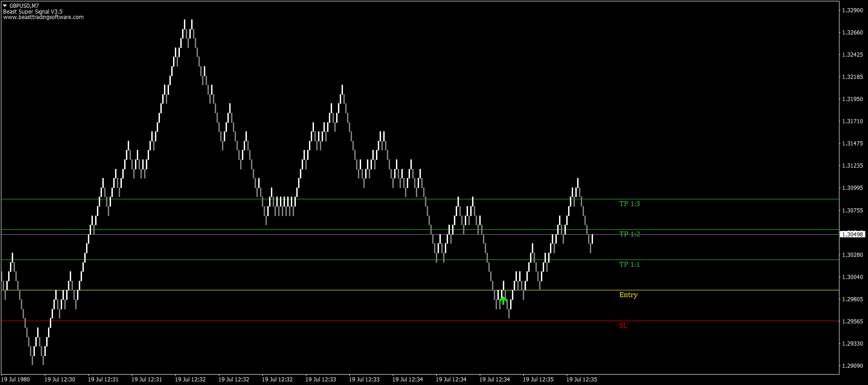The height and width of the screenshot is (385, 868).
Task: Click the 19 Jul 12:30 time label
Action: [60, 380]
